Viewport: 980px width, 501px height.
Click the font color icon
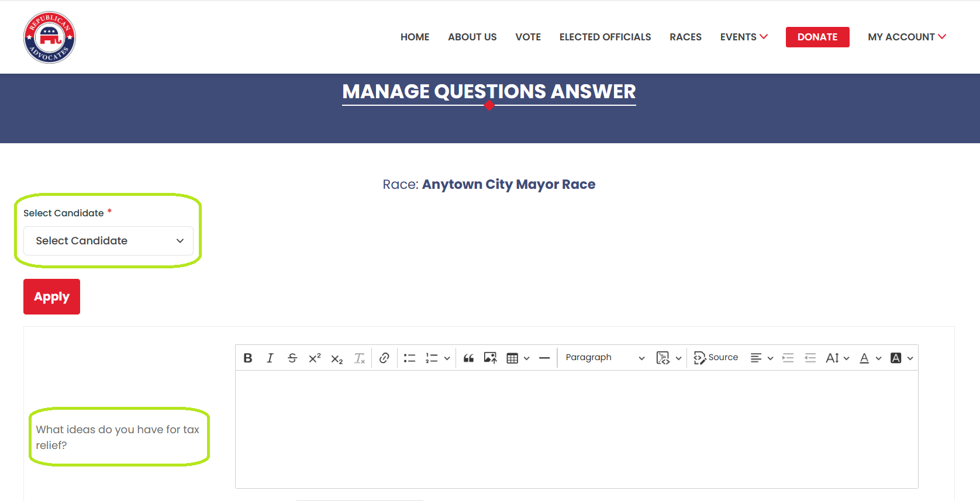(864, 358)
